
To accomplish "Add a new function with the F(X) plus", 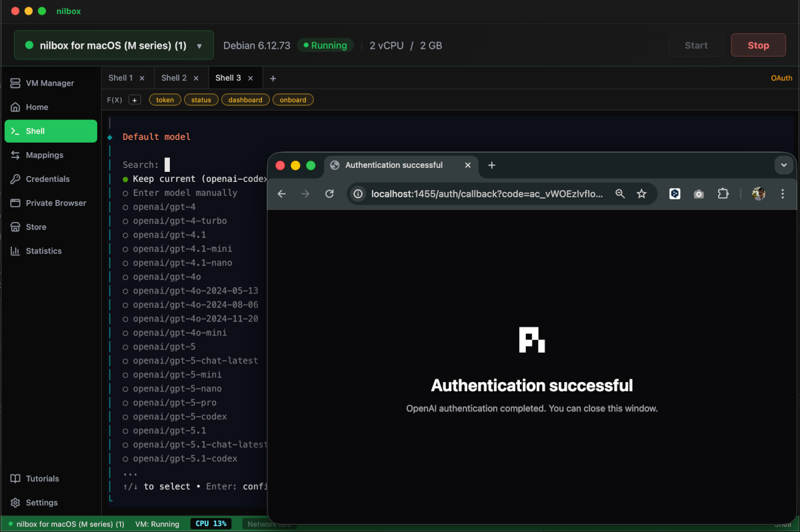I will [x=134, y=99].
